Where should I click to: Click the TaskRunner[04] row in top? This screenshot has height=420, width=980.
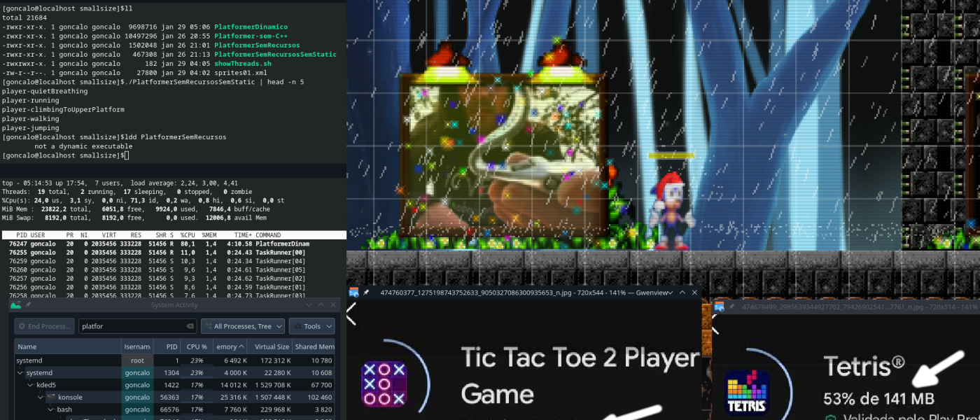tap(173, 261)
